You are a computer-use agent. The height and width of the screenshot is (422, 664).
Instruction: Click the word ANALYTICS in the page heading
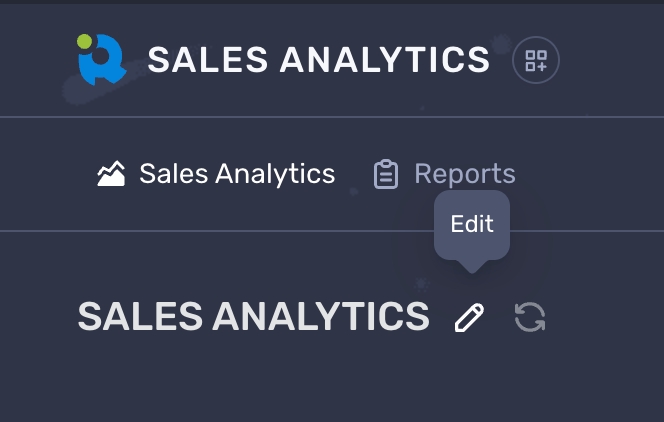coord(321,317)
